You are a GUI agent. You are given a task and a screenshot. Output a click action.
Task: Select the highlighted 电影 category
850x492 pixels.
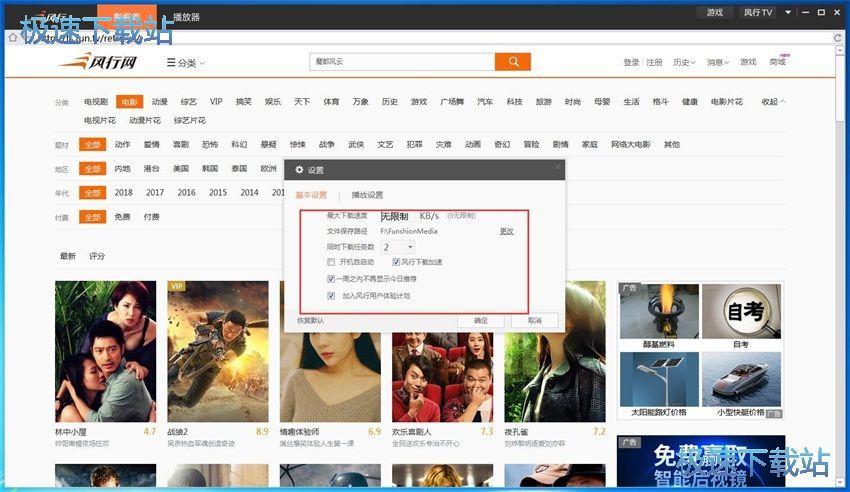pos(129,101)
